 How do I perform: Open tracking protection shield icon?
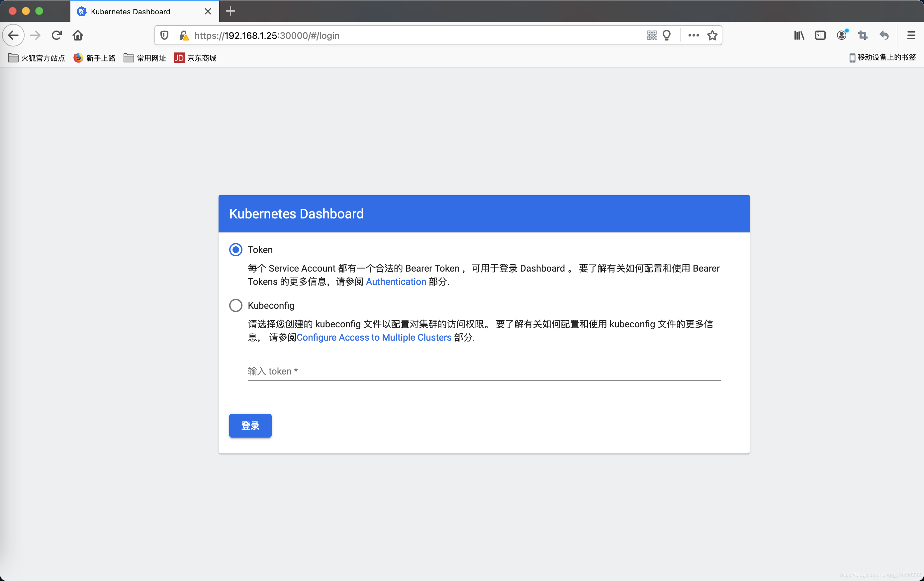165,35
